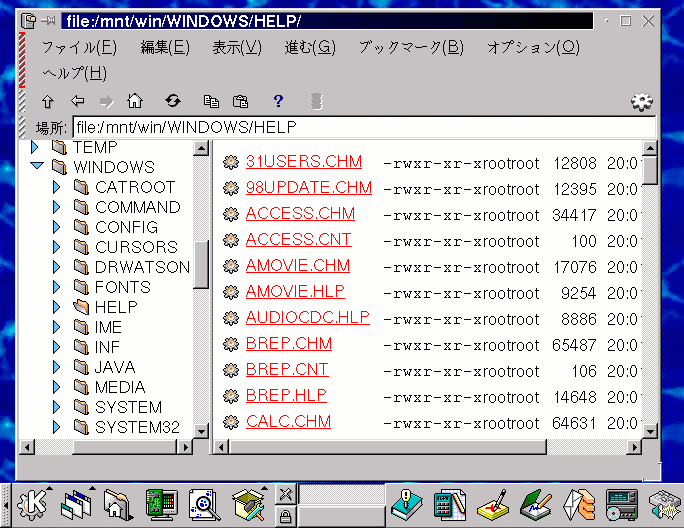Open the utilities toolbox panel icon

tap(249, 505)
